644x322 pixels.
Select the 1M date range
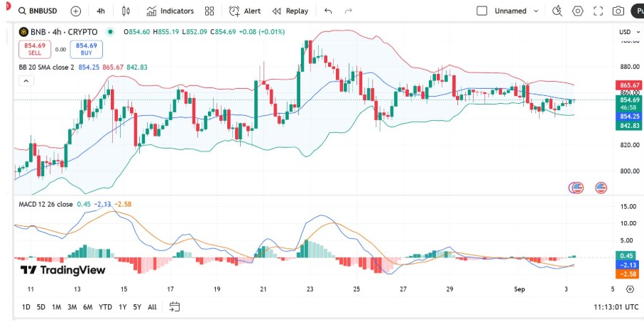click(56, 307)
